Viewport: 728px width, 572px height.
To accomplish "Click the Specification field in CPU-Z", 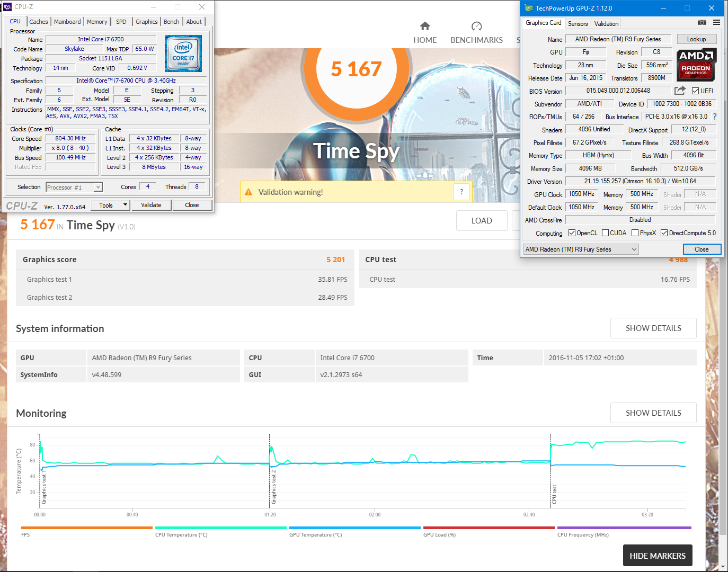I will tap(126, 81).
